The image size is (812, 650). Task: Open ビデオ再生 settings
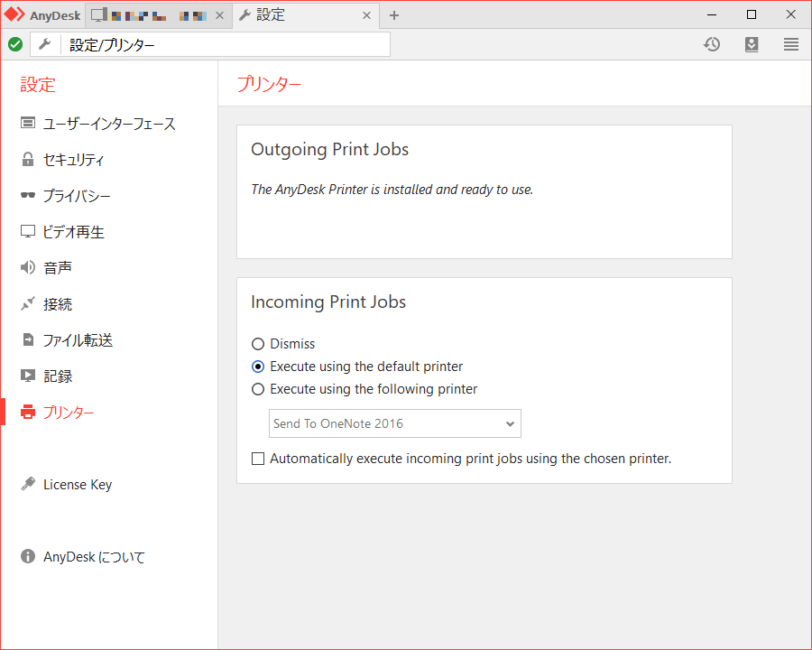pyautogui.click(x=74, y=232)
